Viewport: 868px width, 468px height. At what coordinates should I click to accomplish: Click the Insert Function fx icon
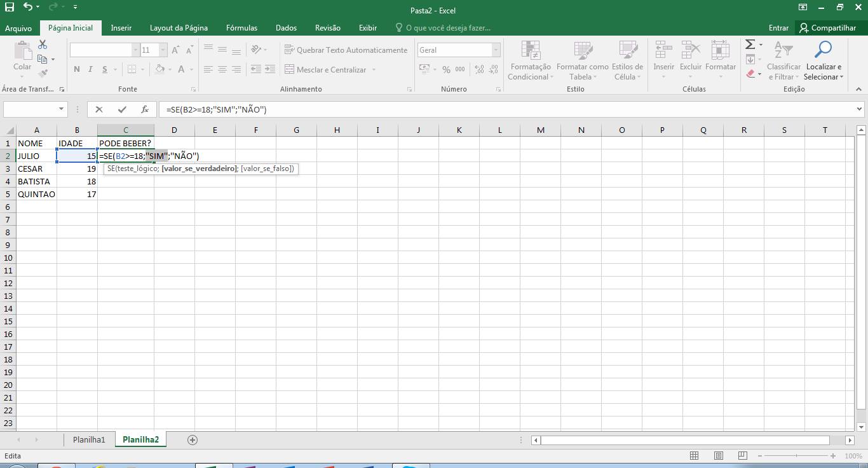(x=145, y=109)
